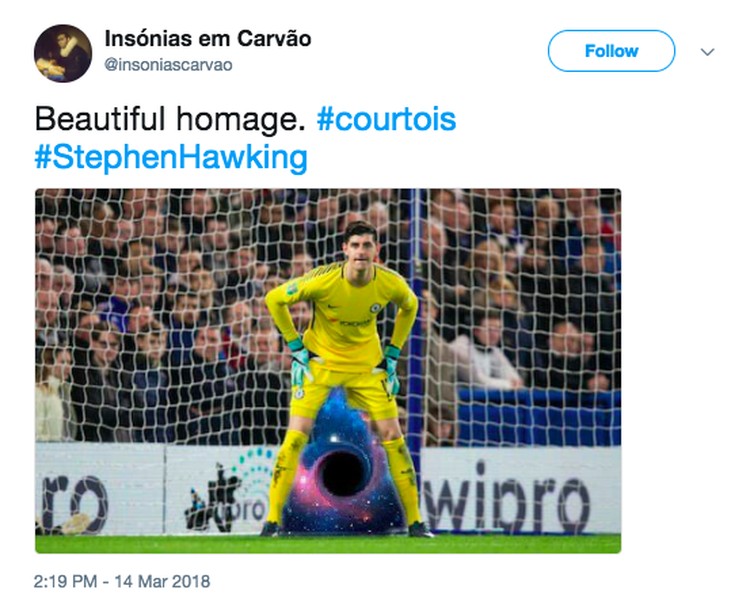The height and width of the screenshot is (601, 750).
Task: Expand the tweet options chevron
Action: pyautogui.click(x=707, y=52)
